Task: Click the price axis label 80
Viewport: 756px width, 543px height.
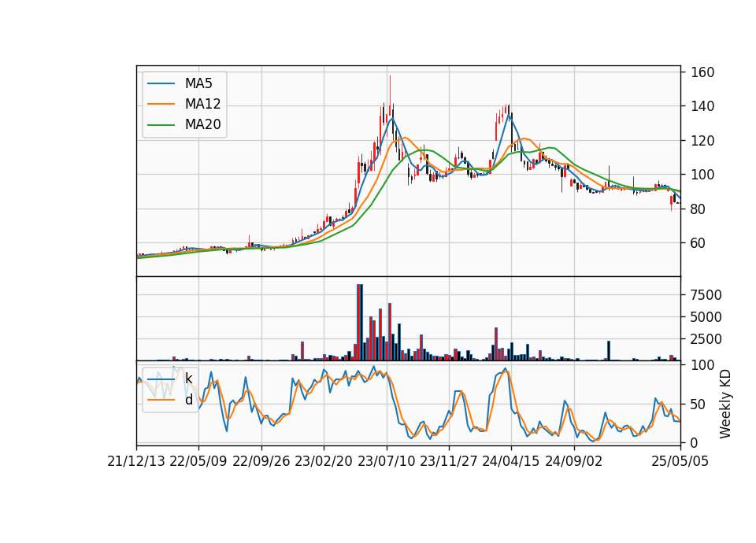Action: (699, 209)
